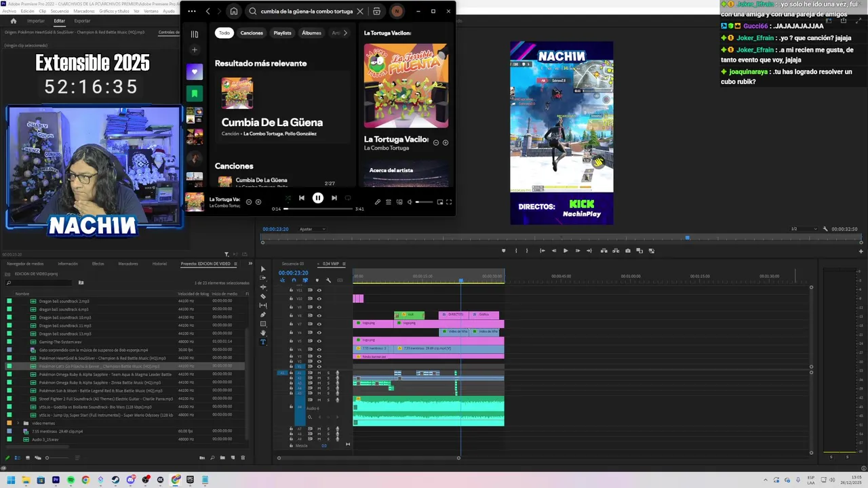Click Export Frame camera icon

click(628, 251)
